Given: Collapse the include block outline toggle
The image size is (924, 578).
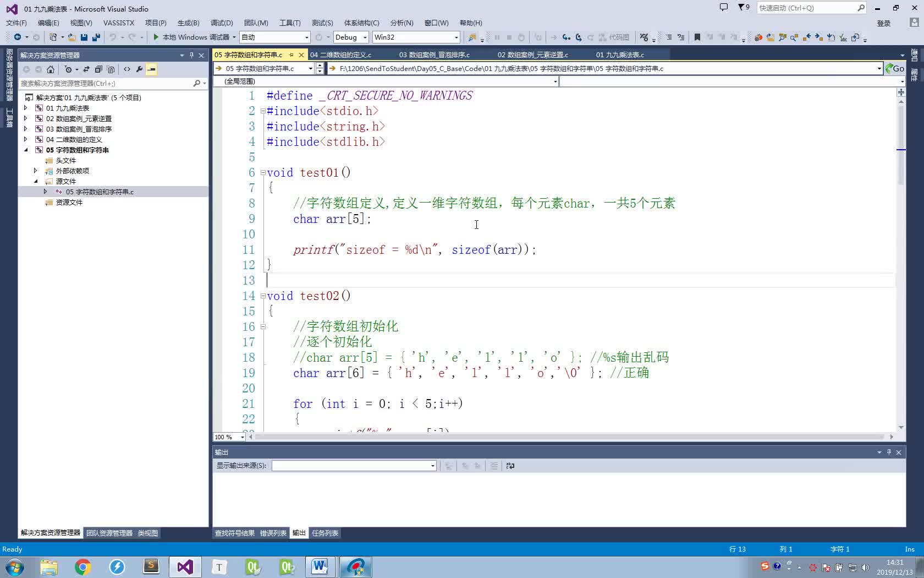Looking at the screenshot, I should 263,111.
